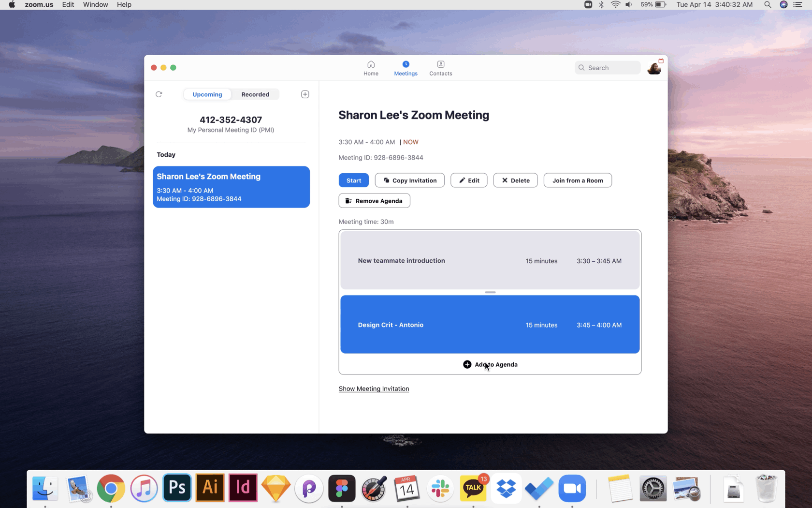Delete this meeting

515,180
